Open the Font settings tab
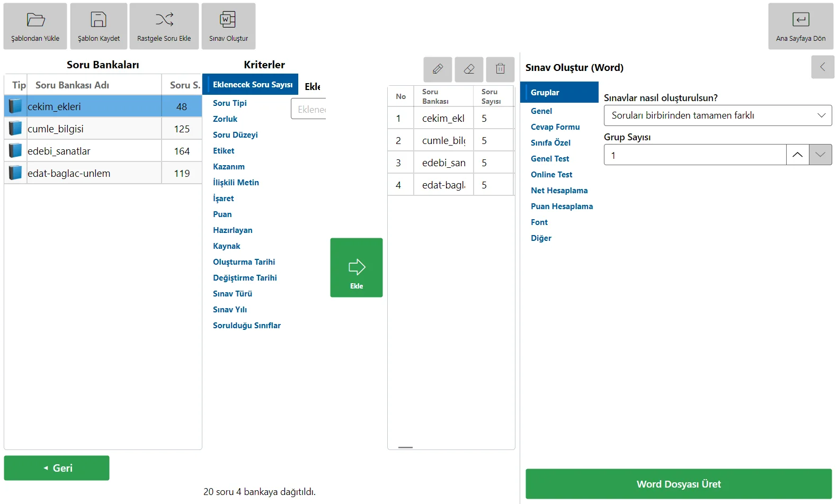This screenshot has height=504, width=837. pos(539,222)
